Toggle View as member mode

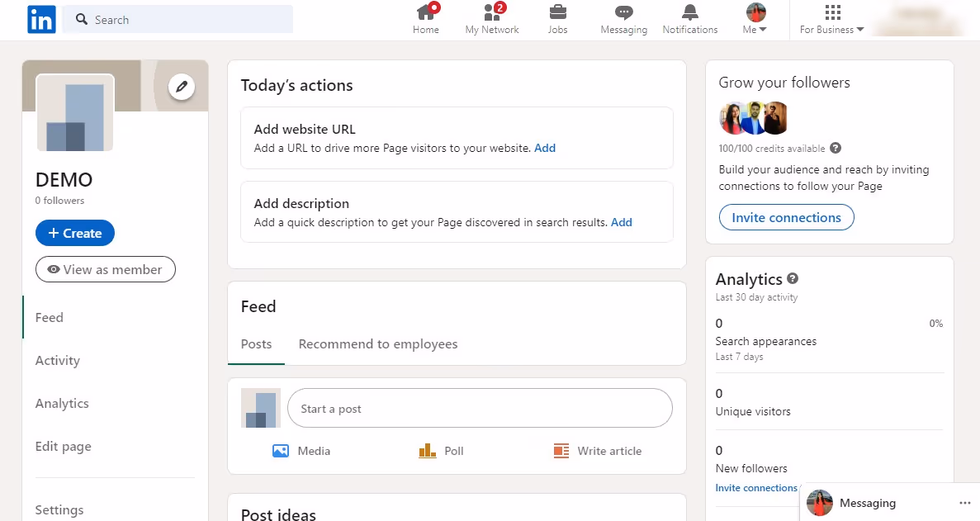(105, 269)
